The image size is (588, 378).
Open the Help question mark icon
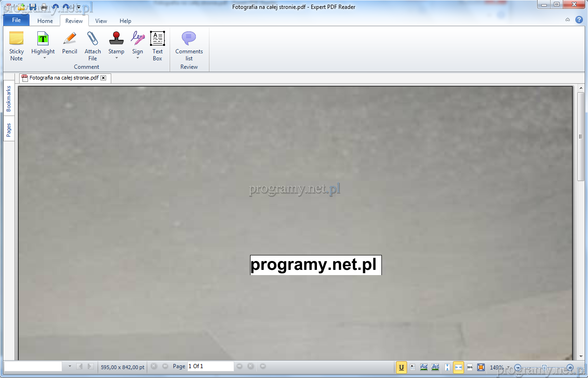click(x=579, y=20)
